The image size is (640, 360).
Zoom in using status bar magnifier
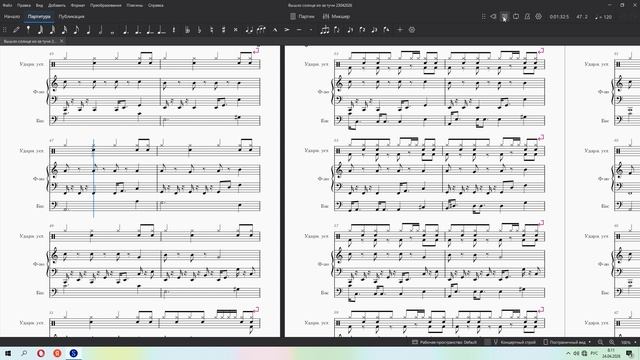(x=611, y=342)
